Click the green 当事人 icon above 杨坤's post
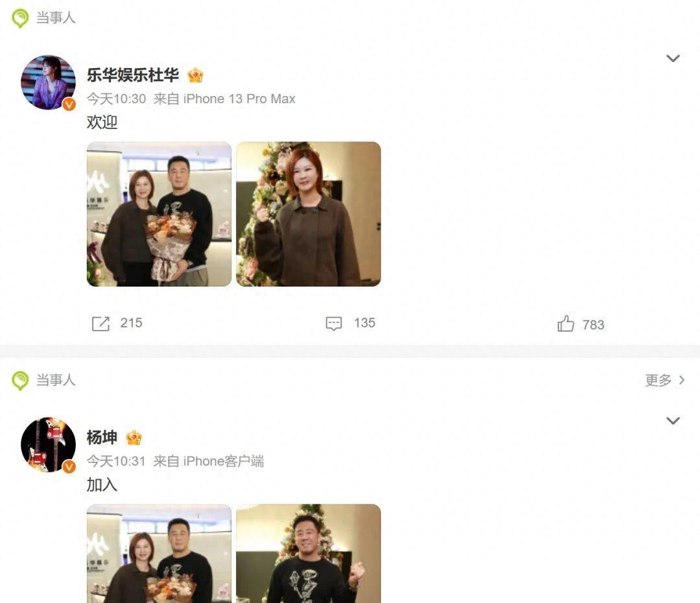 (20, 381)
